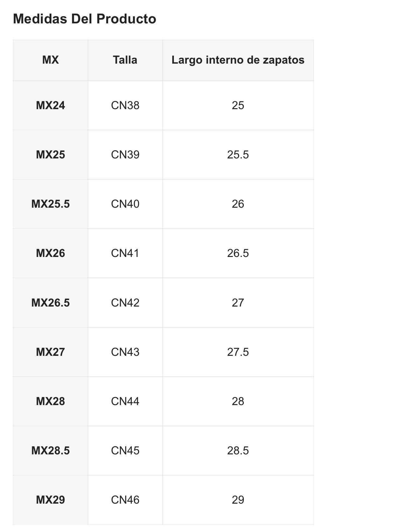The height and width of the screenshot is (532, 402).
Task: Click the MX column header
Action: coord(50,60)
